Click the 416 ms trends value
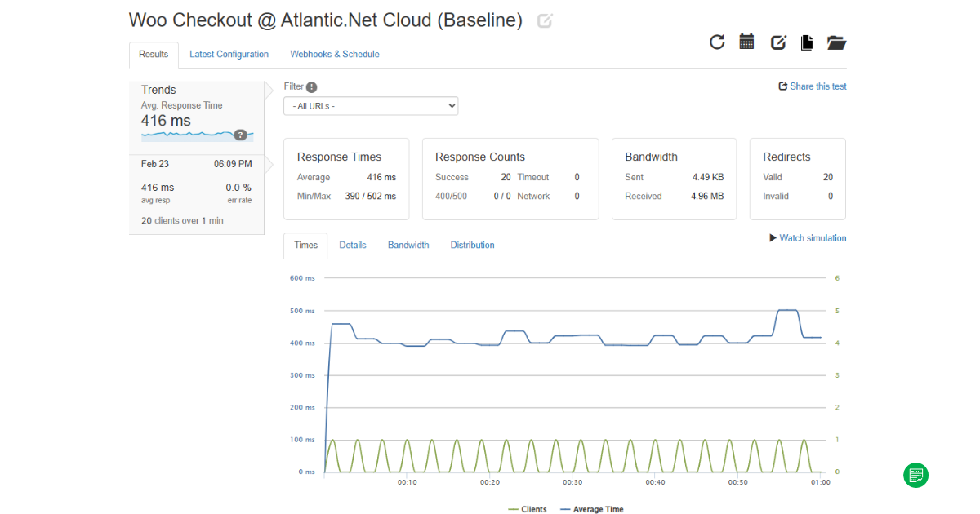This screenshot has width=980, height=514. pos(166,121)
